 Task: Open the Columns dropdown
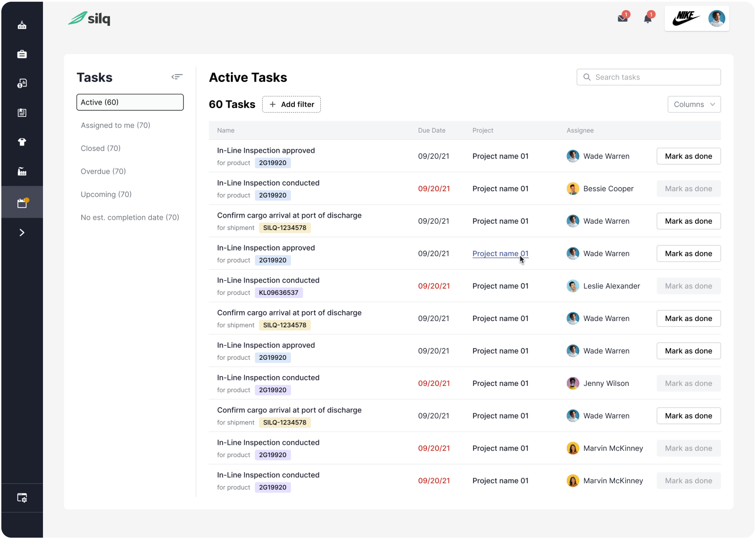click(694, 104)
